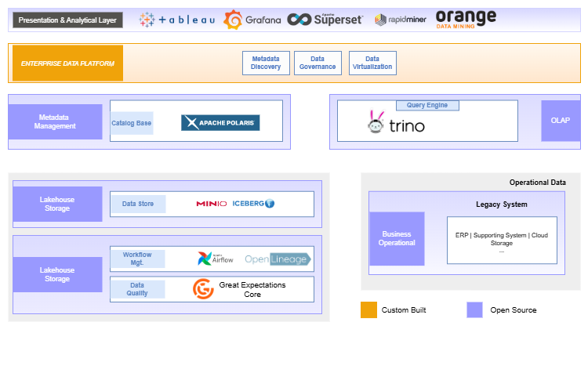Click the Data Virtualization box

(x=372, y=63)
